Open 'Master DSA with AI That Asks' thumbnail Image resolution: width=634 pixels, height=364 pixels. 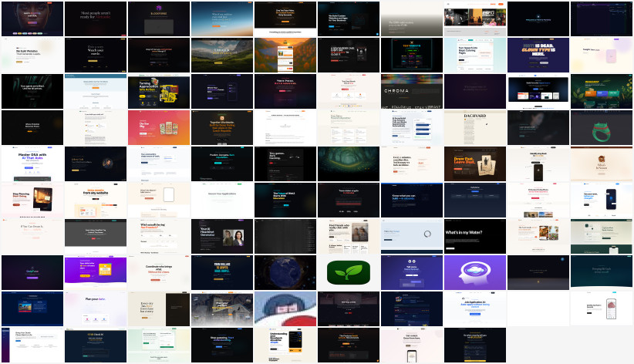click(32, 164)
